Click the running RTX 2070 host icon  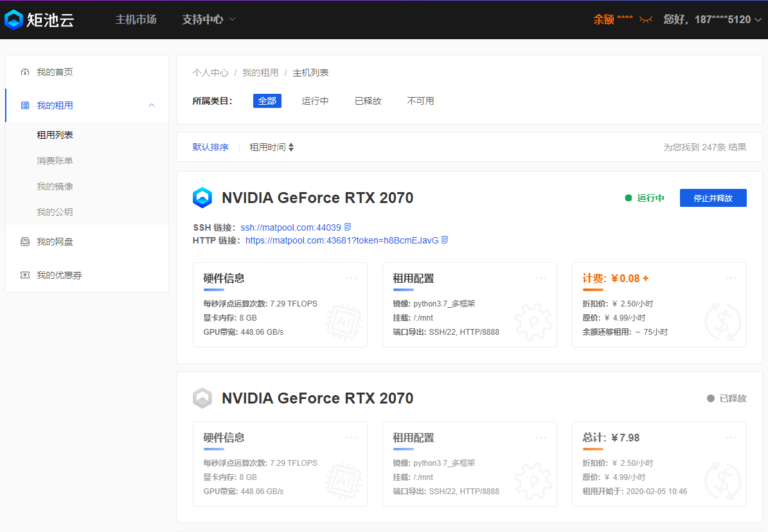pos(202,198)
